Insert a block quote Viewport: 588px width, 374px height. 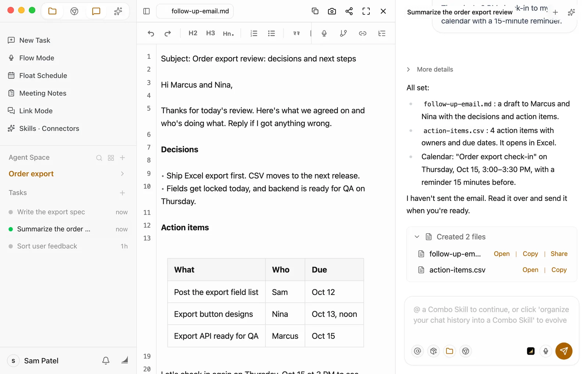click(x=296, y=33)
